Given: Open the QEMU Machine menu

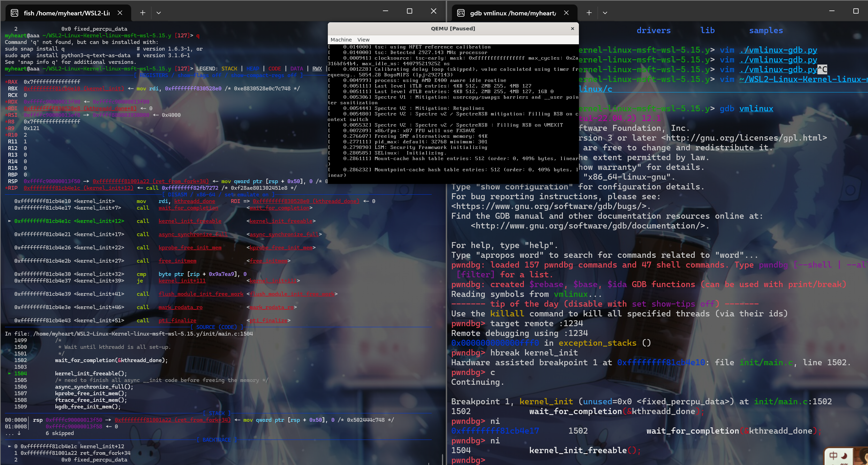Looking at the screenshot, I should coord(341,40).
